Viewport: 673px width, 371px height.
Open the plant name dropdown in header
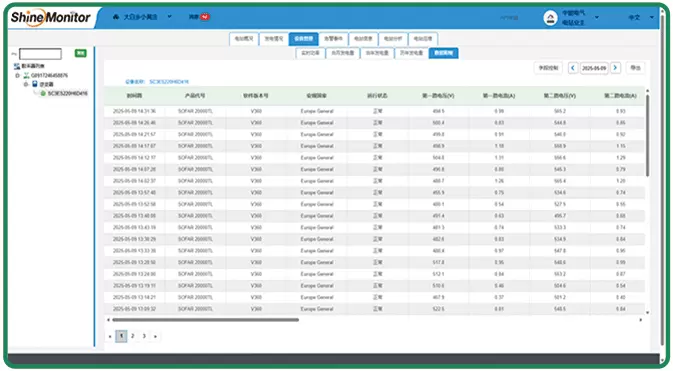pyautogui.click(x=170, y=17)
